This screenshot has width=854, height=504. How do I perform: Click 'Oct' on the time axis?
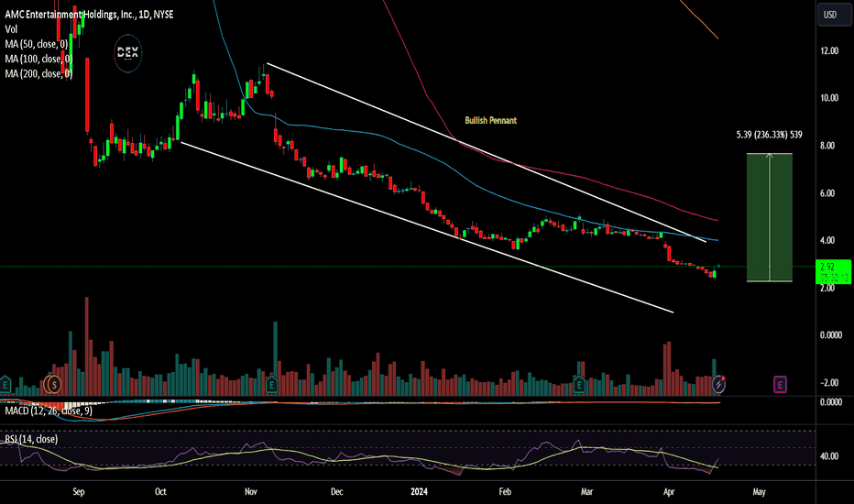point(160,491)
